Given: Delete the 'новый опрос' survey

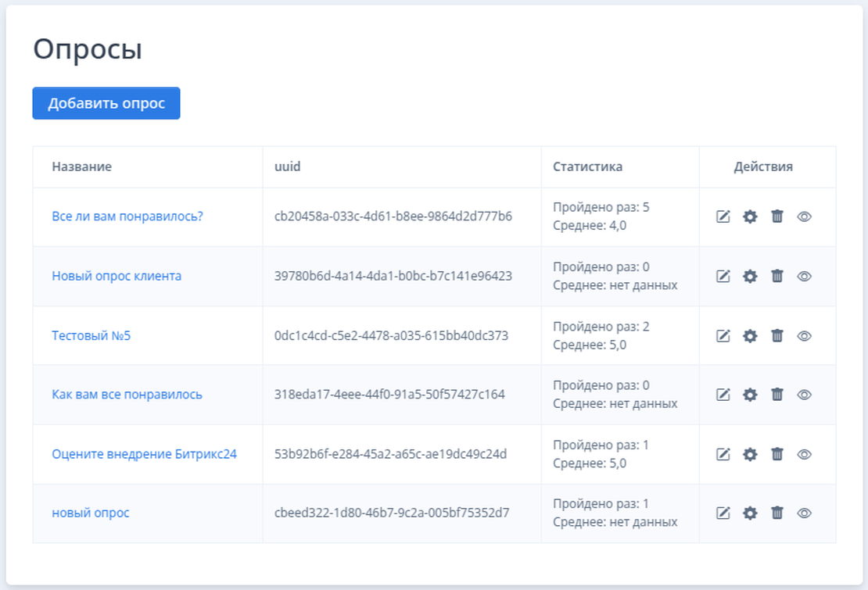Looking at the screenshot, I should pyautogui.click(x=777, y=513).
